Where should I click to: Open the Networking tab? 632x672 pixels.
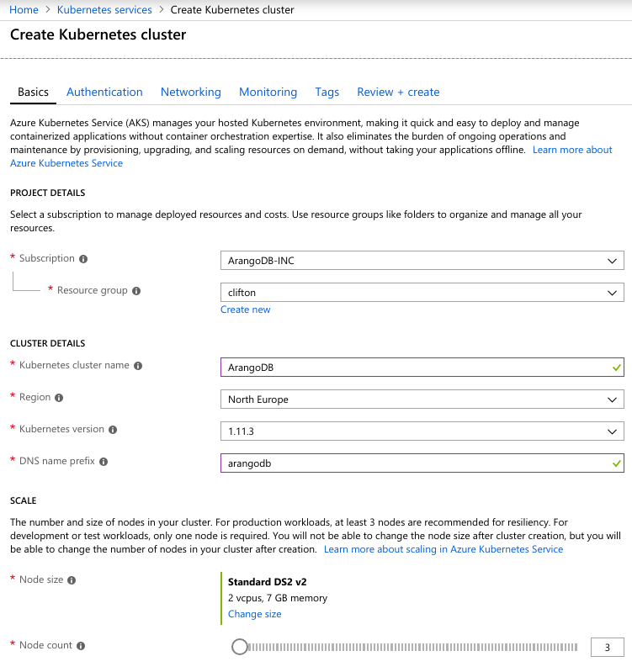point(190,93)
